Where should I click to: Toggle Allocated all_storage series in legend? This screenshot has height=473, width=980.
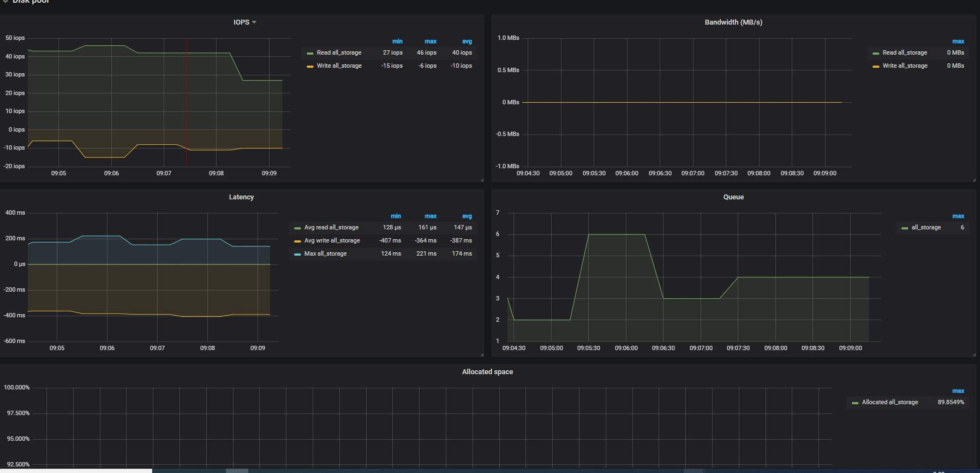coord(890,403)
